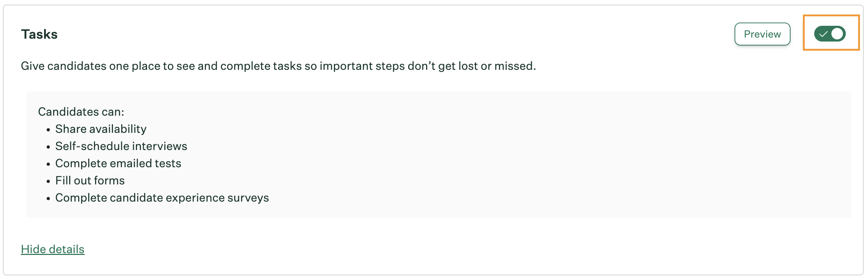Click the bullet before Fill out forms

(48, 182)
